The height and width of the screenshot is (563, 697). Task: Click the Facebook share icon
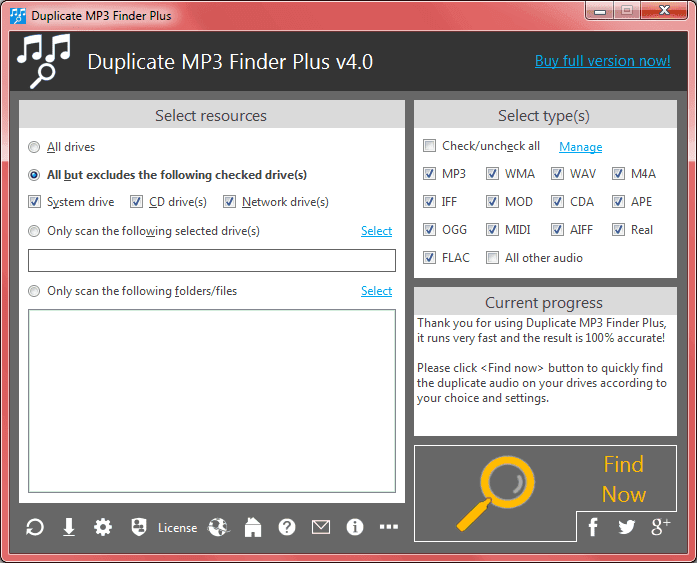593,527
